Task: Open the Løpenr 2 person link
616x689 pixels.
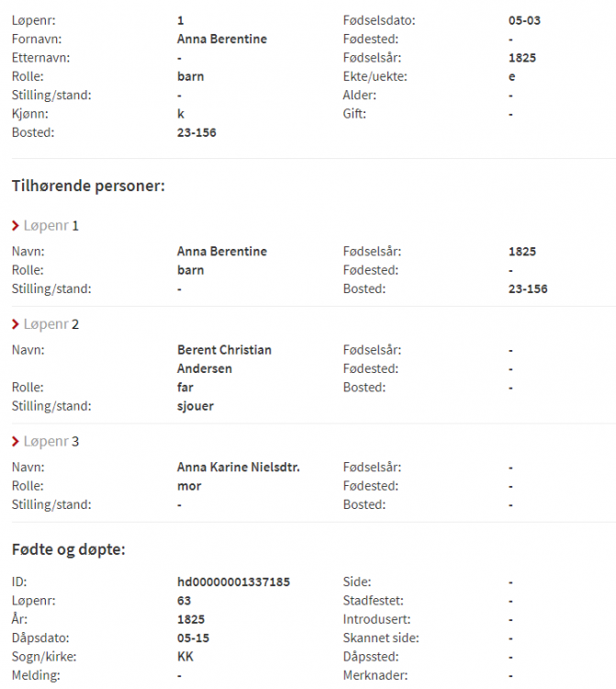Action: [51, 324]
